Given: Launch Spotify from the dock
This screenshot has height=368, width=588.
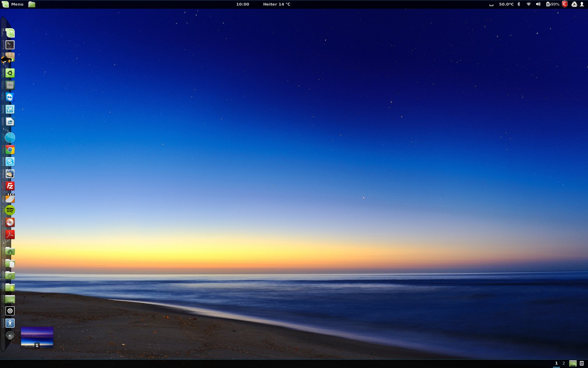Looking at the screenshot, I should click(x=10, y=210).
